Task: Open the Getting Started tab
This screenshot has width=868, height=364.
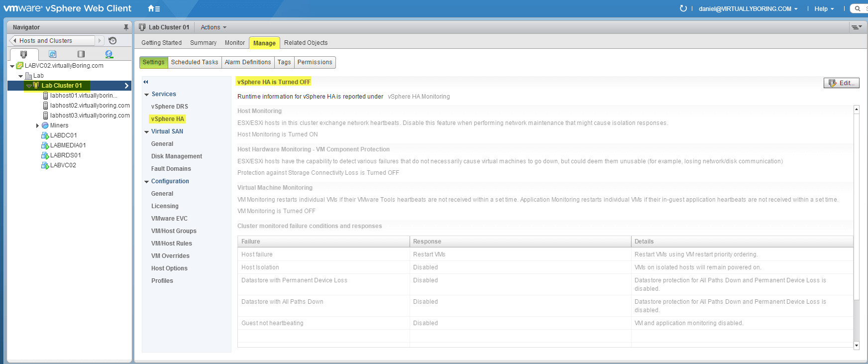Action: point(161,43)
